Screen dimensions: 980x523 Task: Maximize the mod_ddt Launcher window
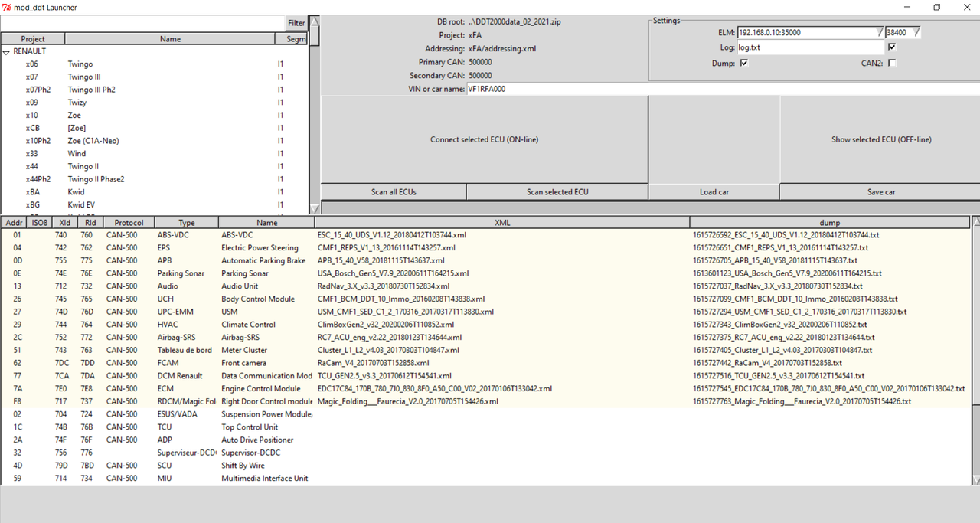coord(936,7)
